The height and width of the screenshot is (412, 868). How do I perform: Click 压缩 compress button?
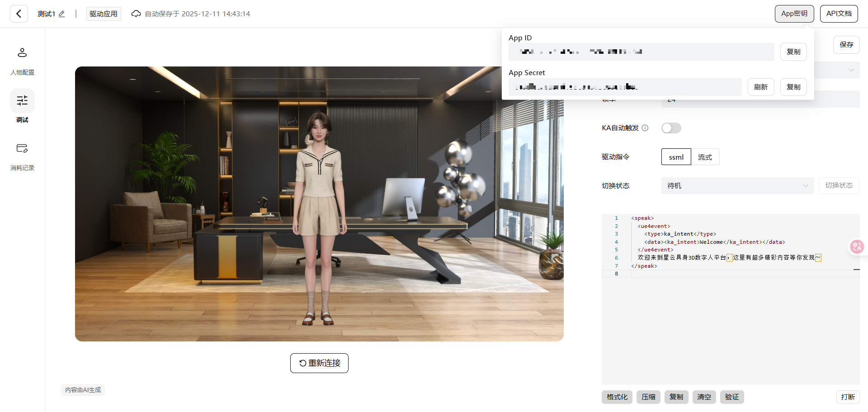648,397
